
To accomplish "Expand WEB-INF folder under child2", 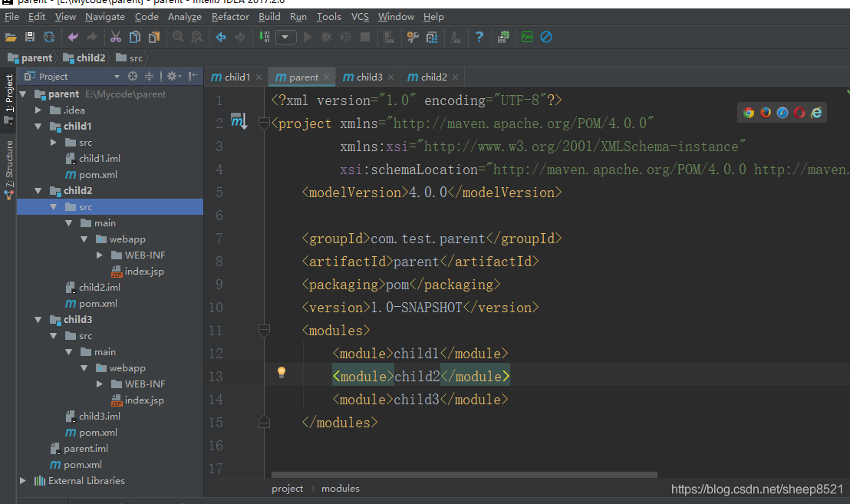I will tap(99, 255).
